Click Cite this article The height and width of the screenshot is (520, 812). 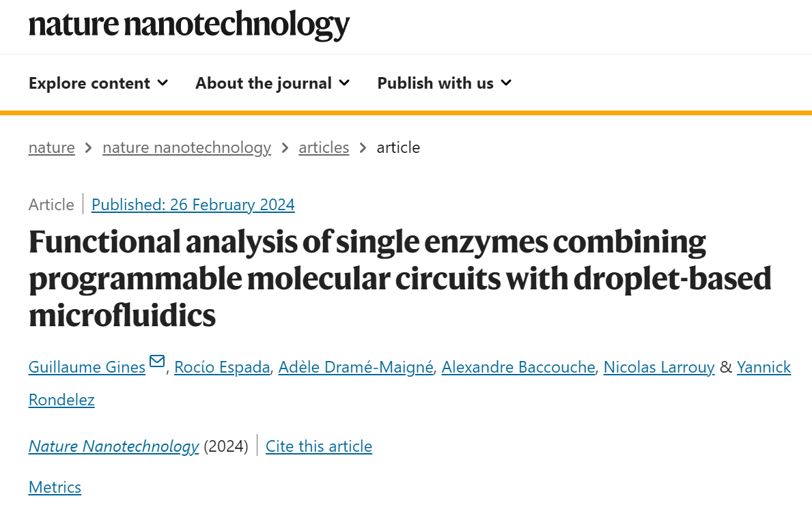(x=319, y=446)
